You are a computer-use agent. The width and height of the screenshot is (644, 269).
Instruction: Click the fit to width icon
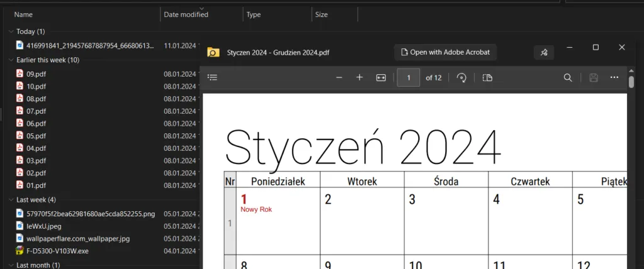[381, 77]
